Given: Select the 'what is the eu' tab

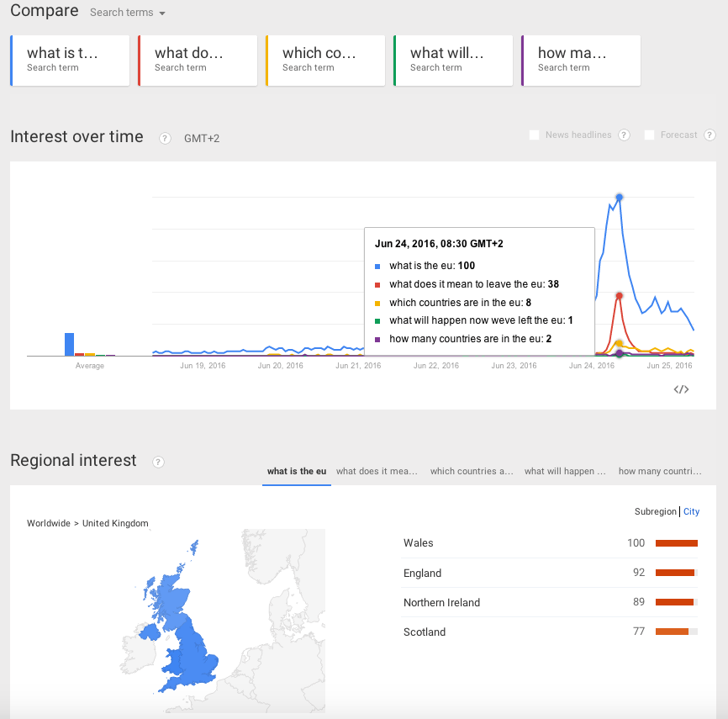Looking at the screenshot, I should tap(296, 472).
